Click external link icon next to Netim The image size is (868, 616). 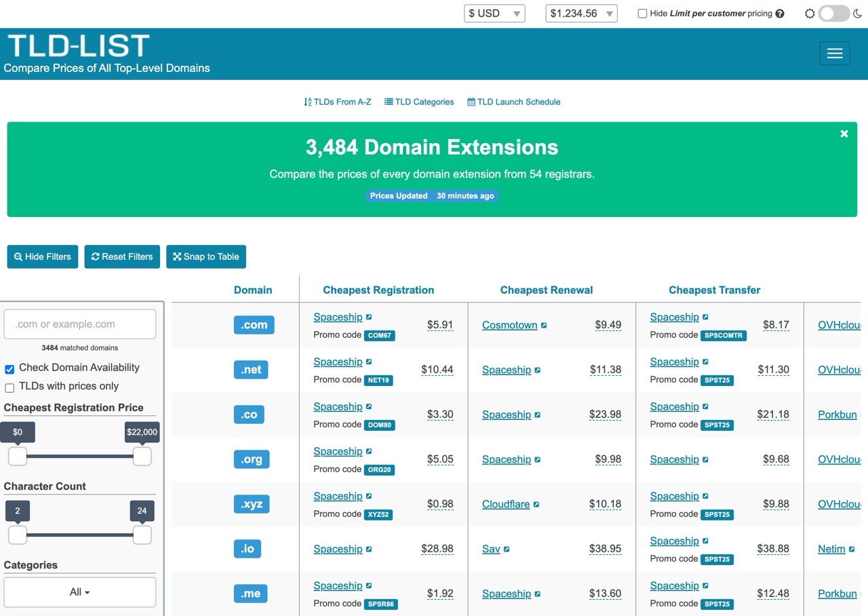coord(852,549)
